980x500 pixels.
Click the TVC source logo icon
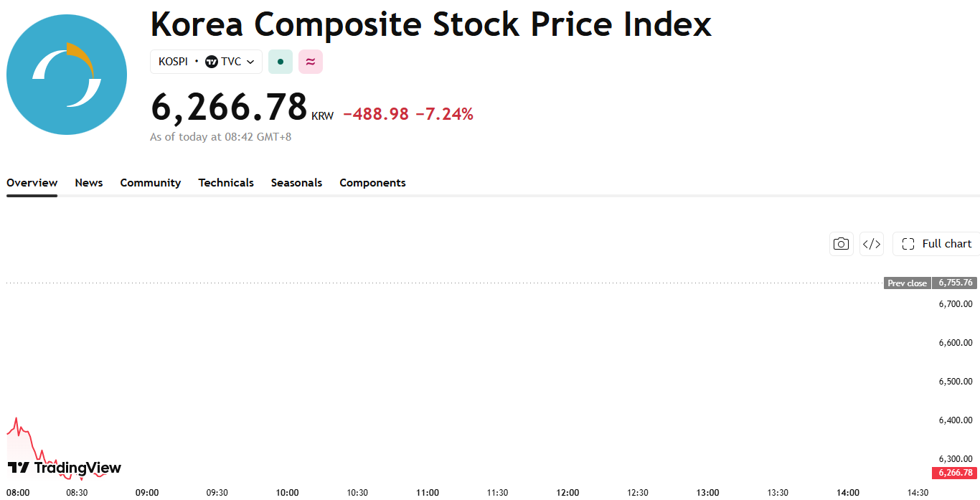click(x=212, y=62)
